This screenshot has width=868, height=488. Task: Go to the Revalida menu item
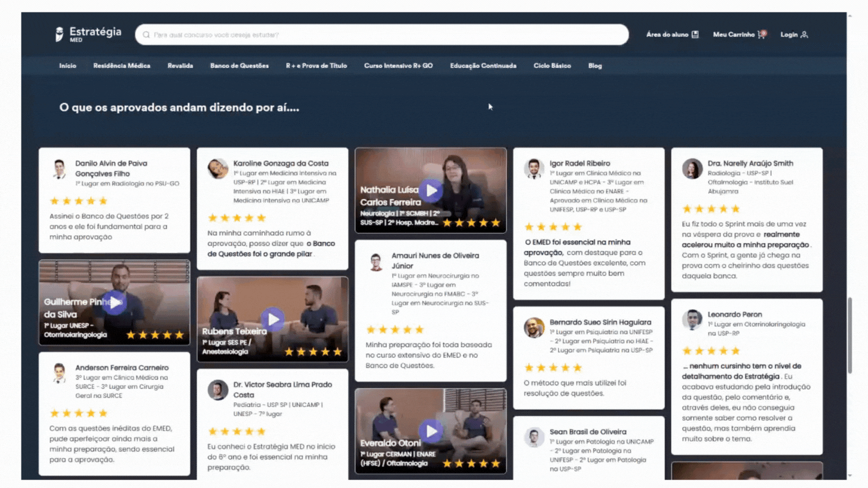180,66
